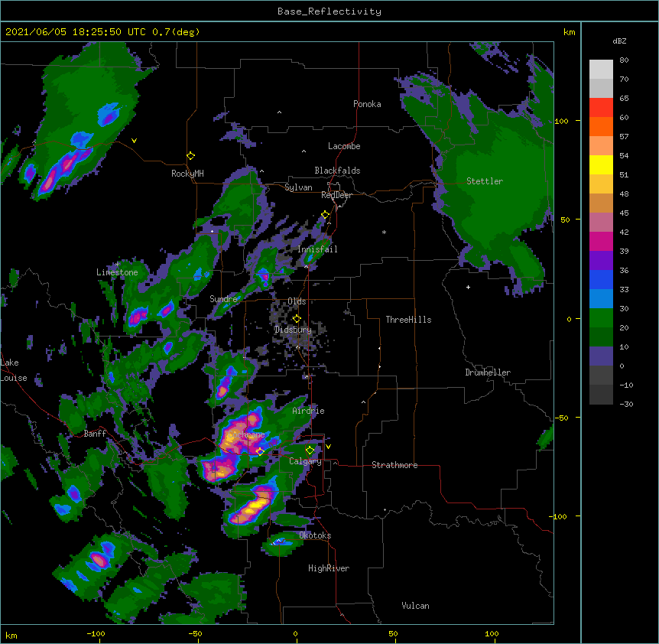Screen dimensions: 659x644
Task: Select the yellow diamond marker above Calgary
Action: click(310, 450)
